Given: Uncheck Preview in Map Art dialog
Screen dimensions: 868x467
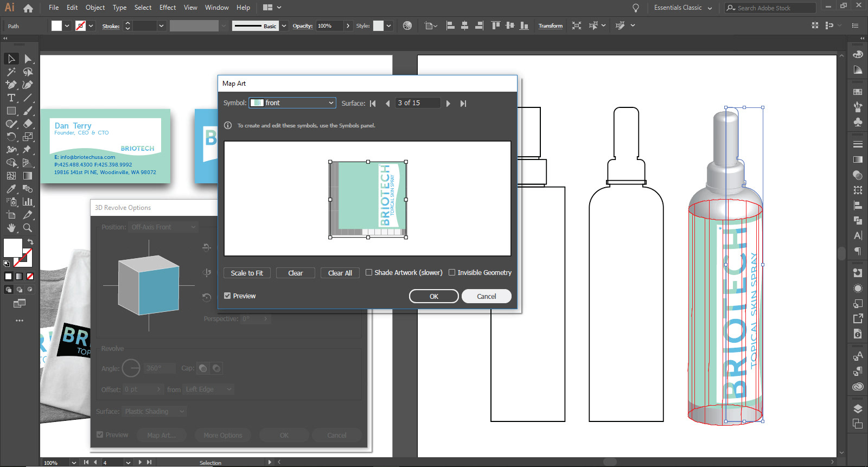Looking at the screenshot, I should [227, 296].
